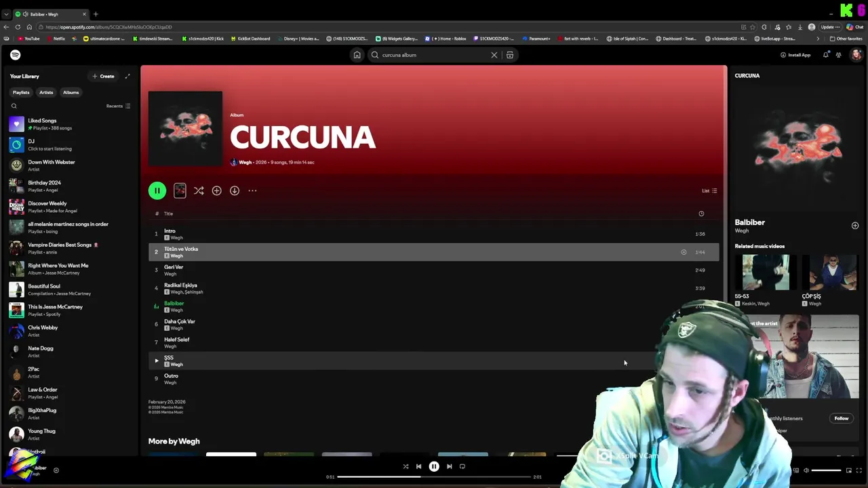Seek on the song progress bar

[434, 476]
